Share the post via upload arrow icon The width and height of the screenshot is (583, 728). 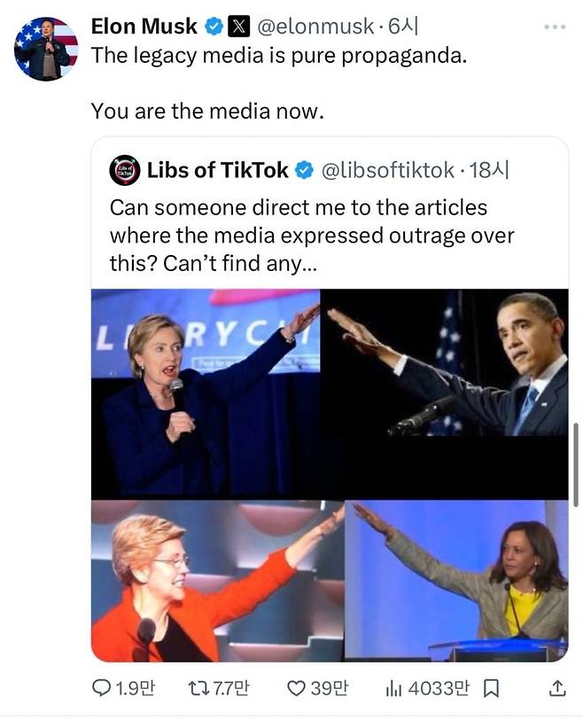[557, 687]
